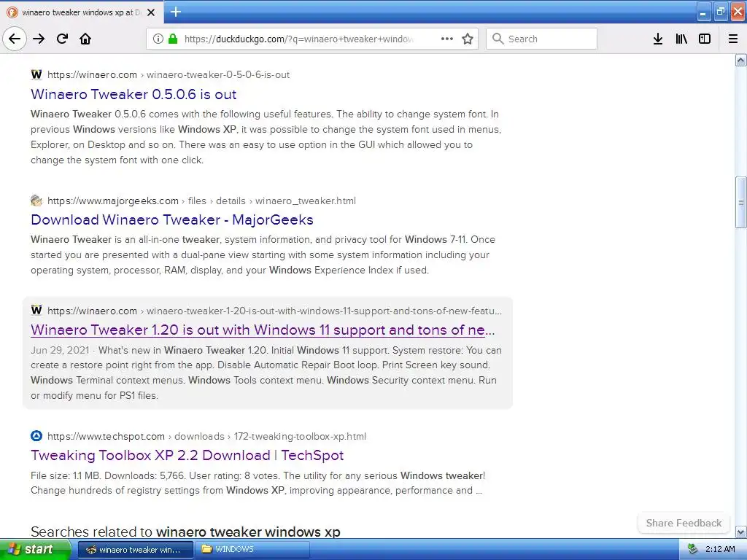Viewport: 747px width, 560px height.
Task: Close the winaero tweaker search tab
Action: (151, 12)
